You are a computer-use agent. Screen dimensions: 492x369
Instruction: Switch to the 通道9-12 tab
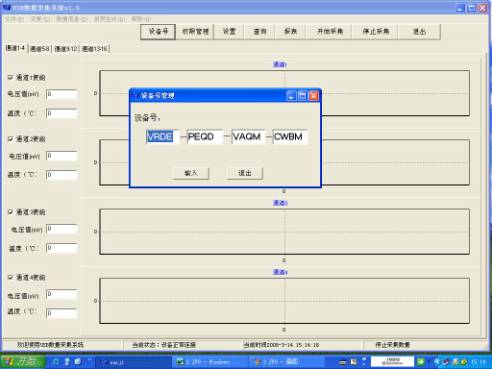[x=66, y=49]
